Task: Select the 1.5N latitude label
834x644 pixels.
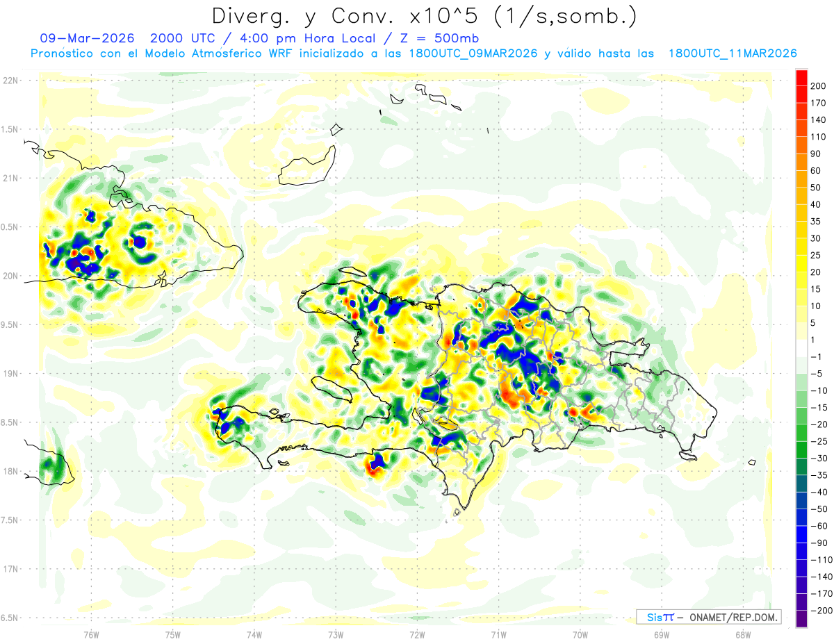Action: (10, 129)
